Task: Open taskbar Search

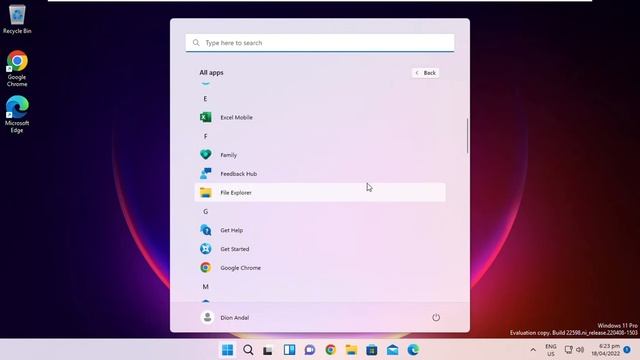Action: point(248,350)
